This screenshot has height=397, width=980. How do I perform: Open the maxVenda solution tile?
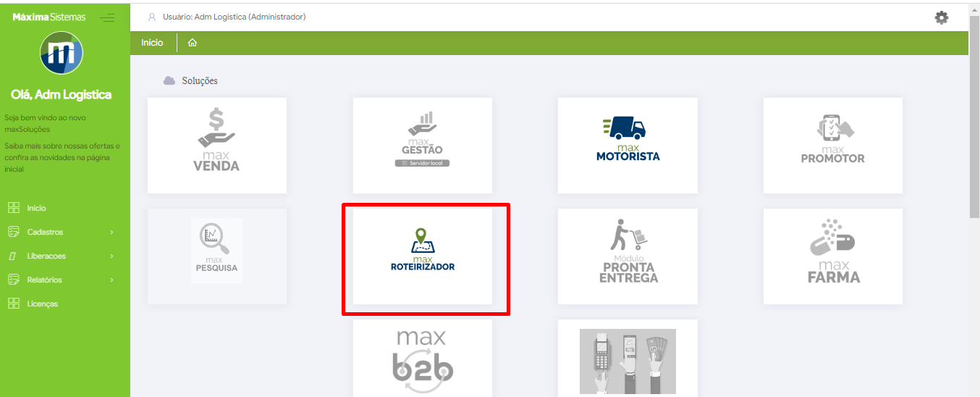pos(216,146)
